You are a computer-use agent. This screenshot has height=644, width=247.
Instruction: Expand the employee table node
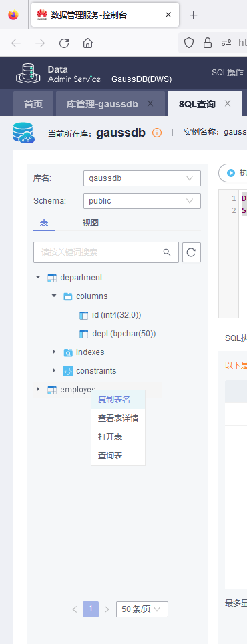point(38,389)
